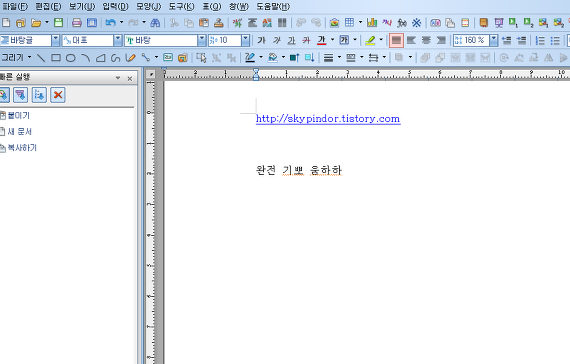Click the object selection arrow tool
Screen dimensions: 570x364
pyautogui.click(x=201, y=58)
